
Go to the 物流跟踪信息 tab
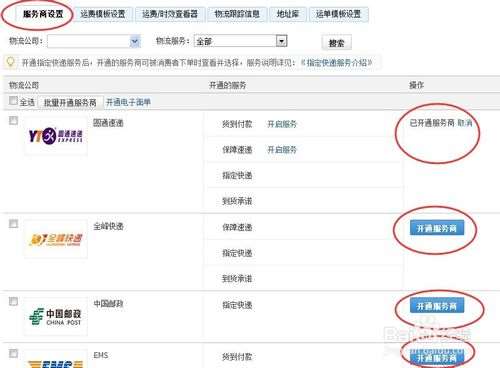pos(237,14)
